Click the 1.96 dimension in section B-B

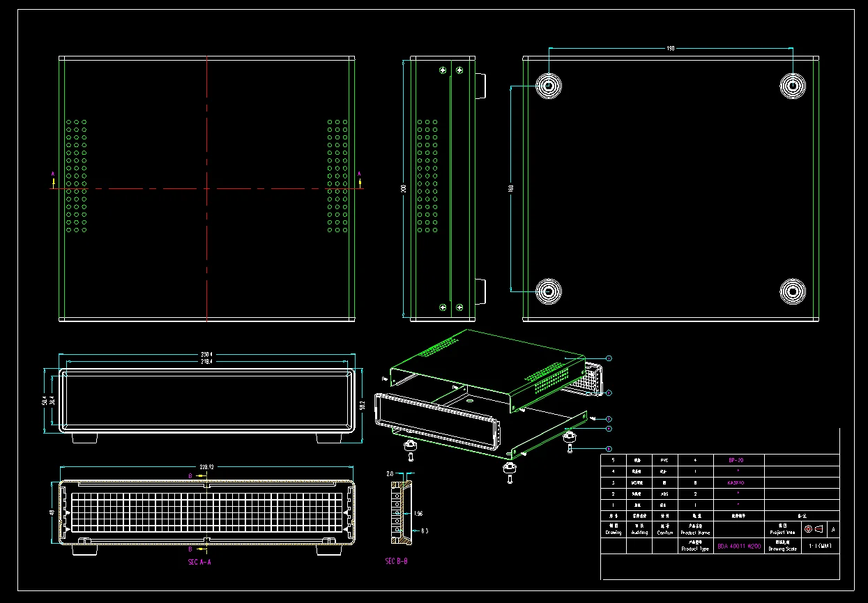pos(418,514)
